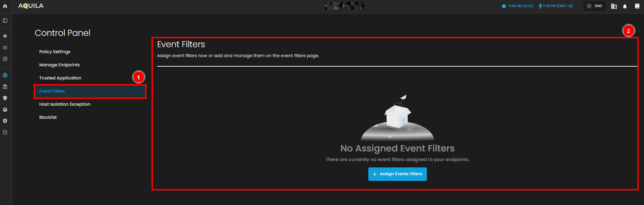Viewport: 644px width, 205px height.
Task: Select the blue radar icon in sidebar
Action: click(5, 75)
